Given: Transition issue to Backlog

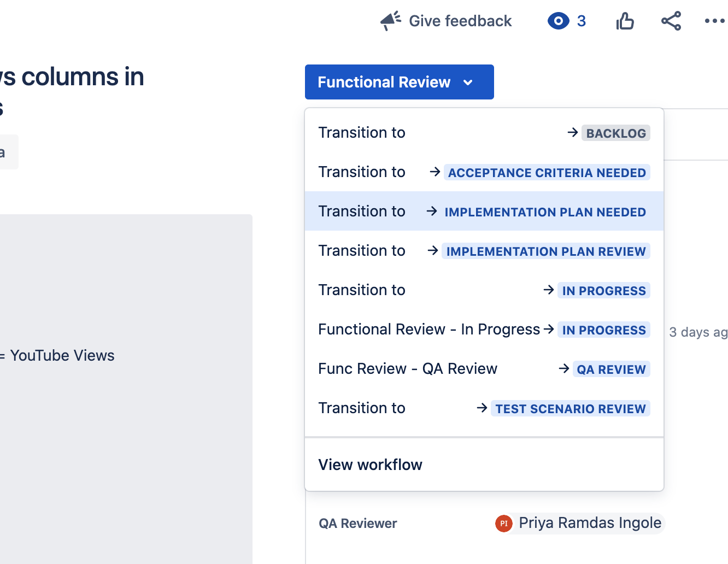Looking at the screenshot, I should [484, 133].
